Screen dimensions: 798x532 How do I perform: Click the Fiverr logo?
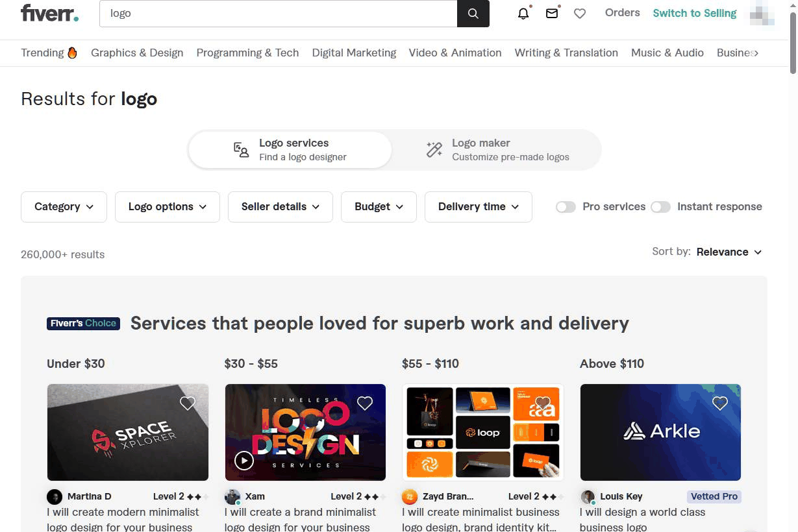pos(49,13)
